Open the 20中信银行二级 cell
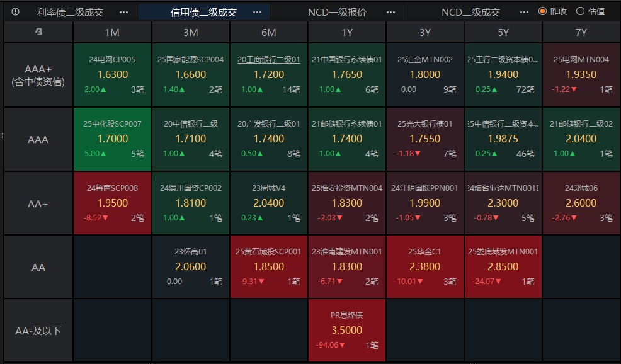The image size is (621, 364). 190,139
